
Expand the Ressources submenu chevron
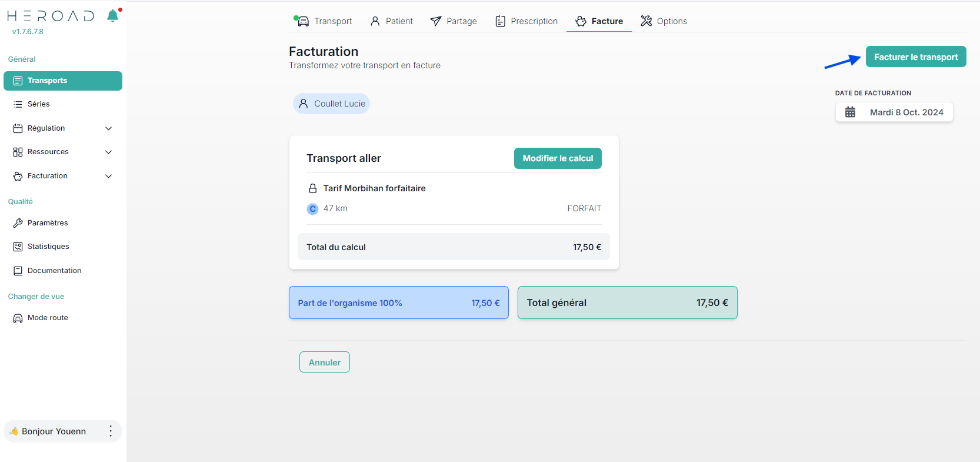coord(108,152)
